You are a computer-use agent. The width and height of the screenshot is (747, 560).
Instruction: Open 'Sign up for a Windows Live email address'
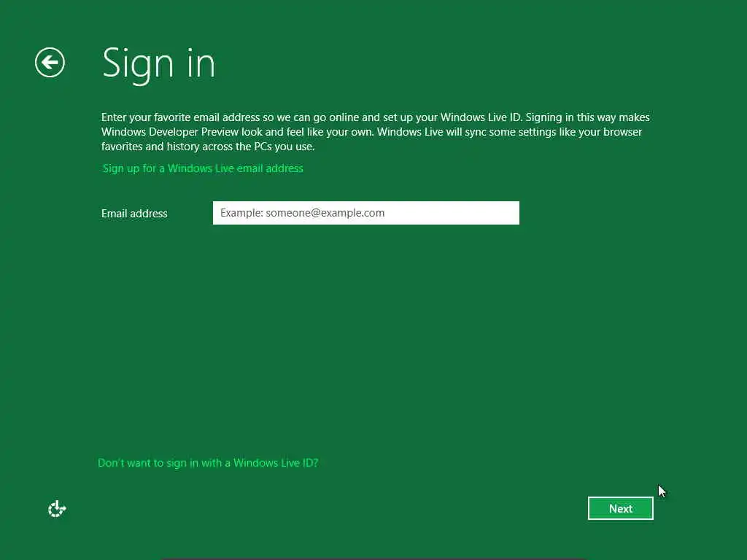tap(203, 168)
